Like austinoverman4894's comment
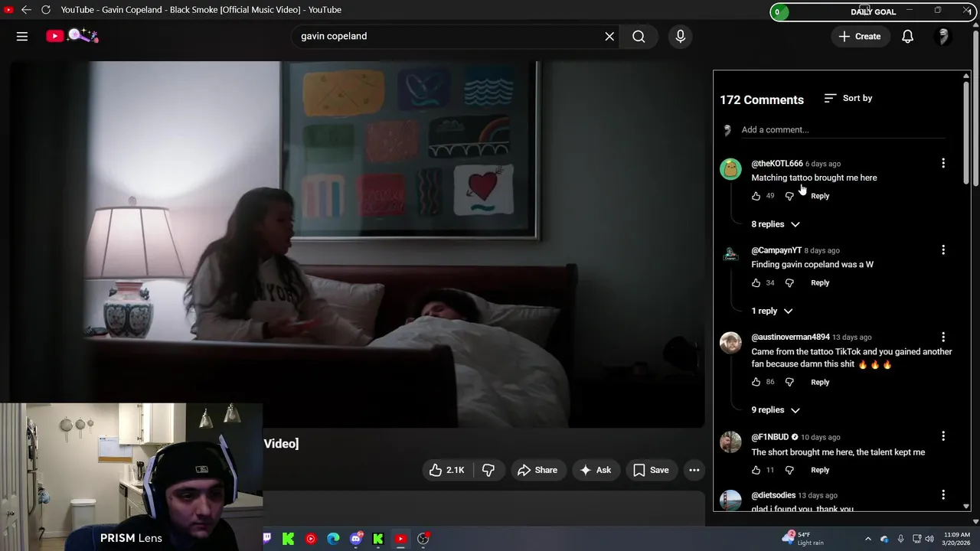Image resolution: width=980 pixels, height=551 pixels. tap(756, 382)
